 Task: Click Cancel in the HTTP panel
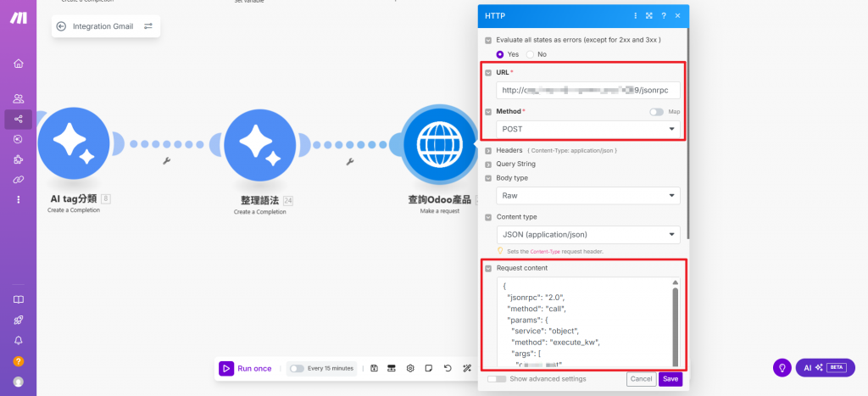[641, 379]
